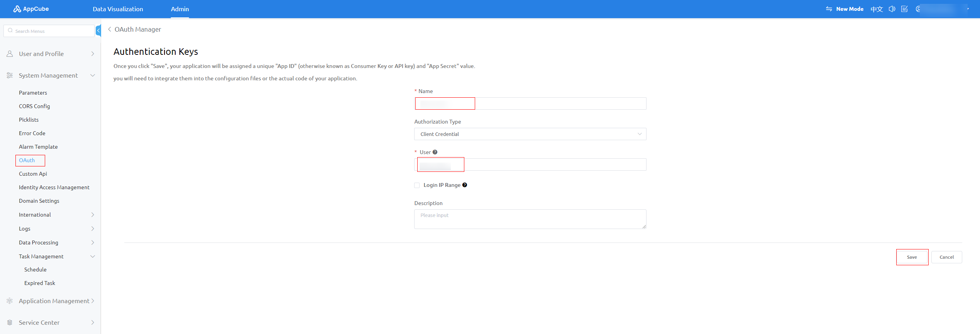Open Parameters menu item
This screenshot has width=980, height=334.
[x=33, y=93]
